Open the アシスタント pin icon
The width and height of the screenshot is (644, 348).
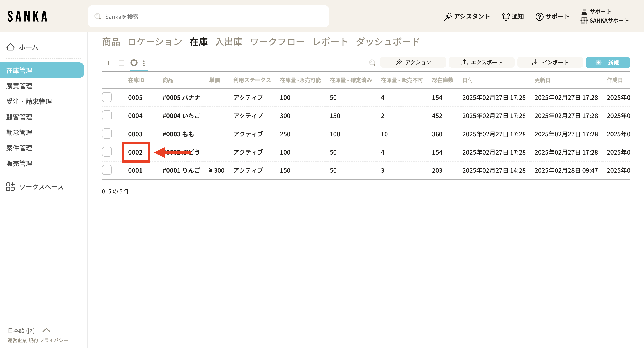448,16
